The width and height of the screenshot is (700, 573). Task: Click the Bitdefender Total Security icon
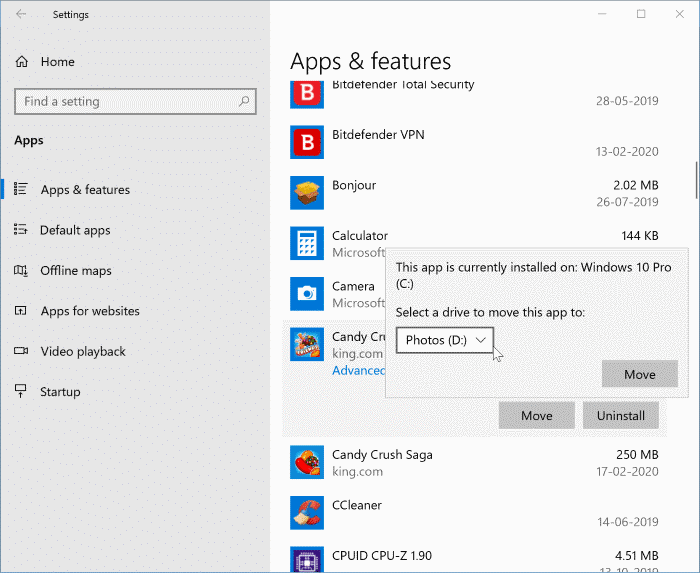pyautogui.click(x=307, y=94)
